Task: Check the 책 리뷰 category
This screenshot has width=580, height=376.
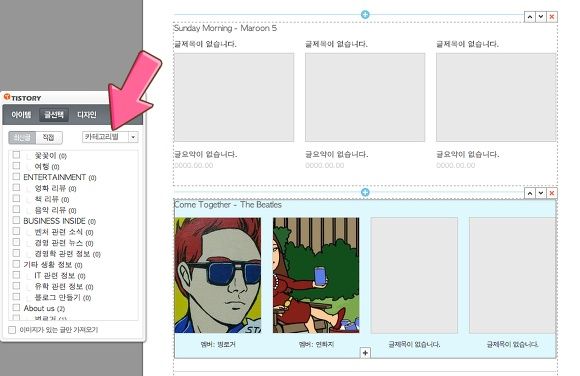Action: (16, 198)
